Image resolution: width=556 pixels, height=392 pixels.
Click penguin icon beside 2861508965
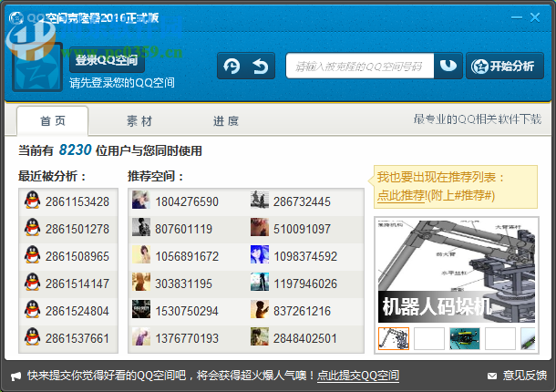coord(32,254)
